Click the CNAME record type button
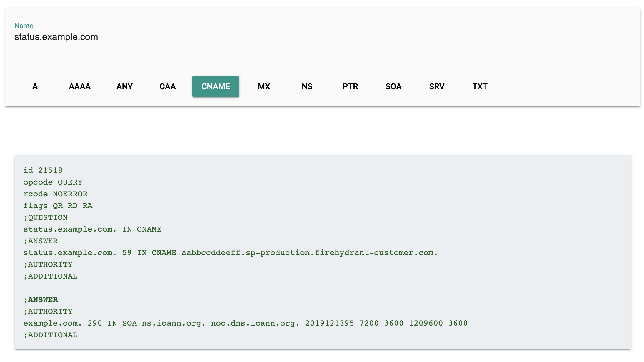Screen dimensions: 644x362 (216, 86)
